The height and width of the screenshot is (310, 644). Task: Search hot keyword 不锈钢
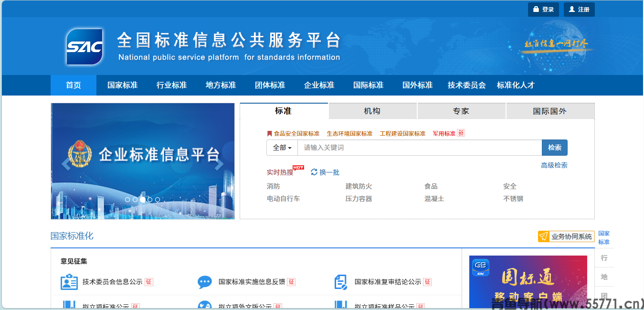[x=513, y=199]
